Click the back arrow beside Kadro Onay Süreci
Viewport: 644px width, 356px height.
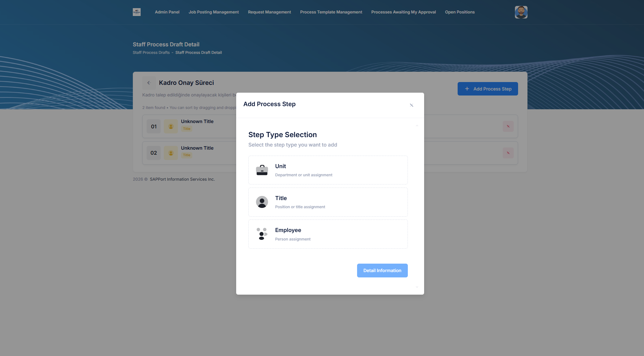tap(149, 83)
